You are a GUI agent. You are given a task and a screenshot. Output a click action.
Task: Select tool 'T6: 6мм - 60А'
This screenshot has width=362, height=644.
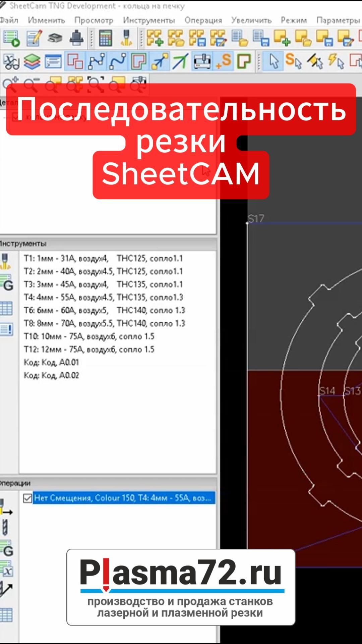pos(104,310)
